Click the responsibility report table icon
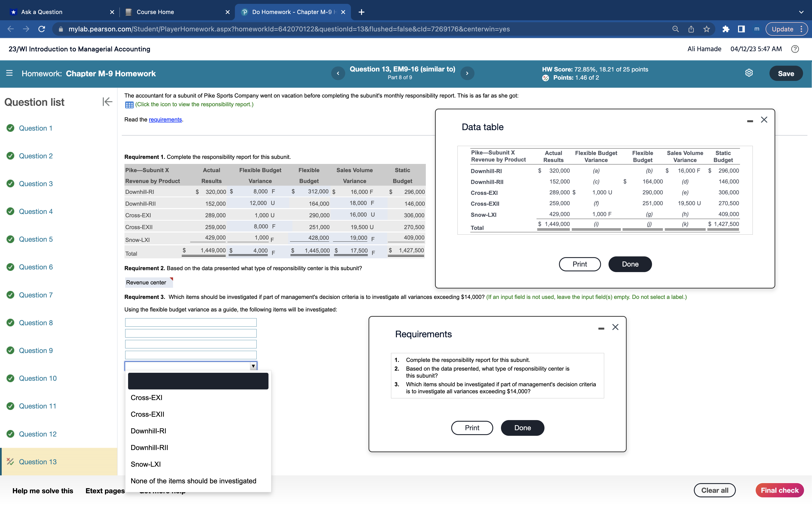The height and width of the screenshot is (507, 812). 129,105
